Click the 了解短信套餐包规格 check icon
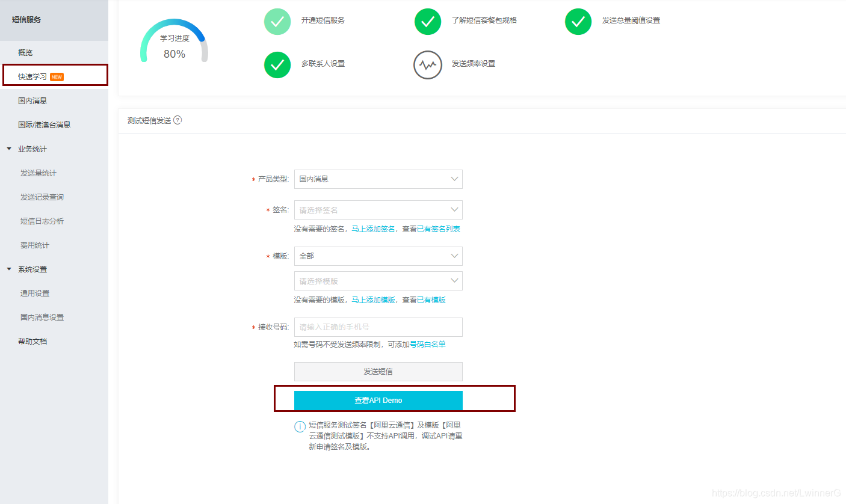 click(428, 21)
